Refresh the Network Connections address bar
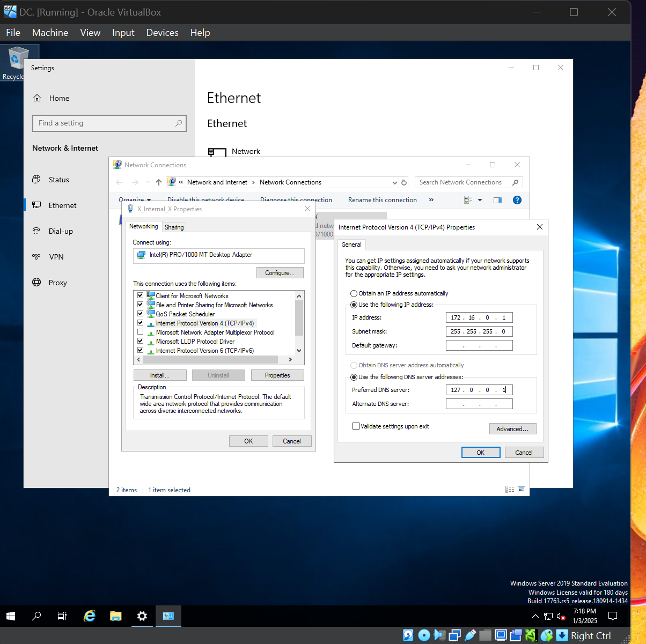 pyautogui.click(x=404, y=182)
